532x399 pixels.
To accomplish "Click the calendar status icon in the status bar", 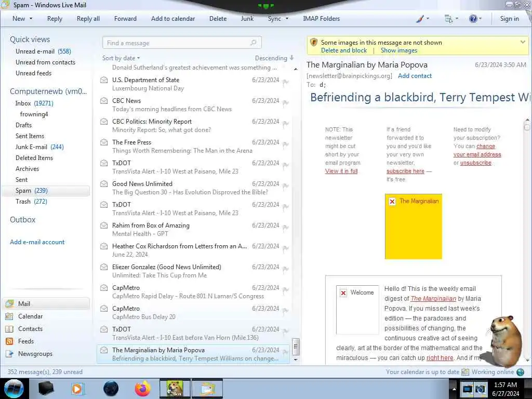I will (x=465, y=372).
